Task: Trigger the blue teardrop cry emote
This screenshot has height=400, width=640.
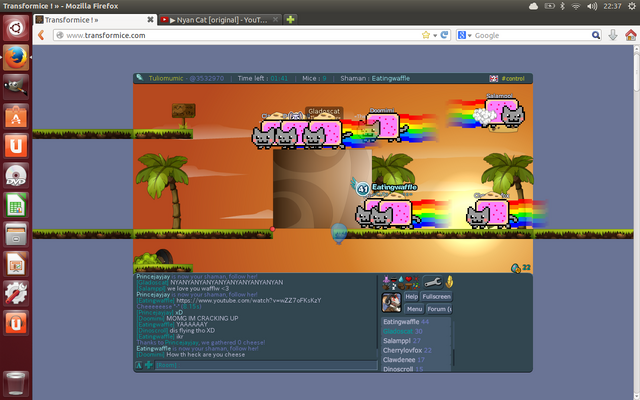Action: [x=401, y=279]
